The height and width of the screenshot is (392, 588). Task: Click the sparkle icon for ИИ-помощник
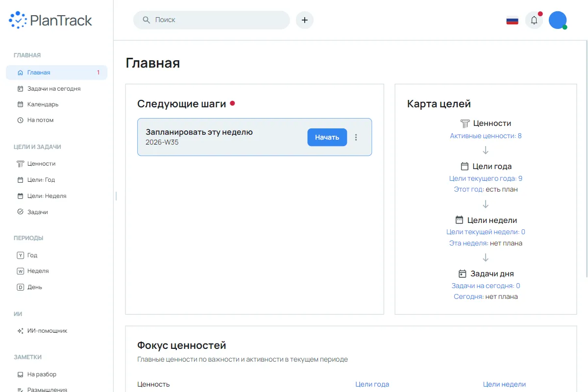[20, 331]
